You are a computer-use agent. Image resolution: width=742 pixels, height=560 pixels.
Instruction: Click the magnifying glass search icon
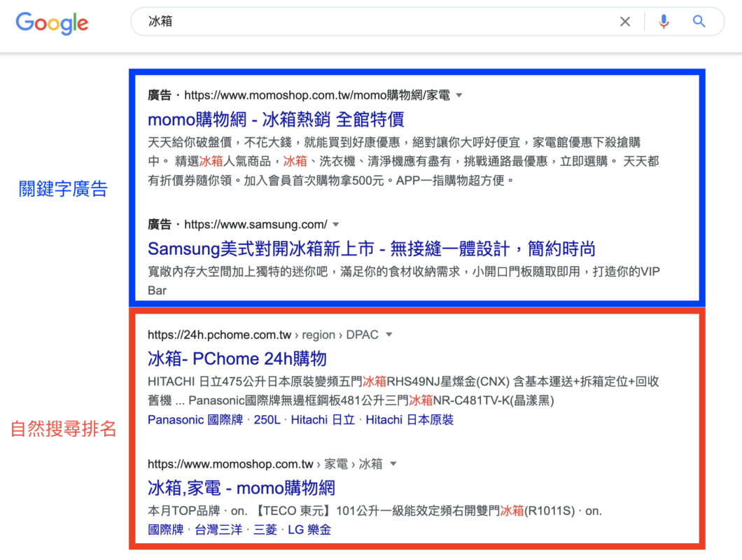coord(699,21)
